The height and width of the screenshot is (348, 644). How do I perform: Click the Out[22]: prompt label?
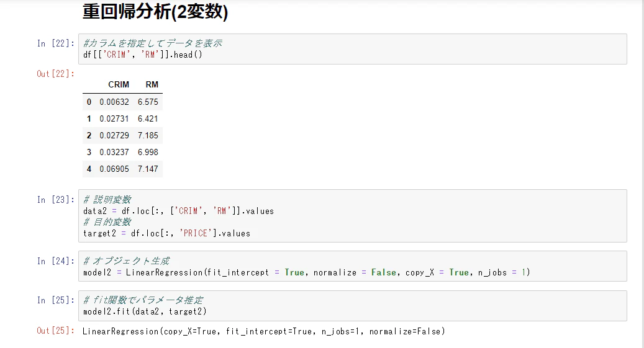pos(56,74)
